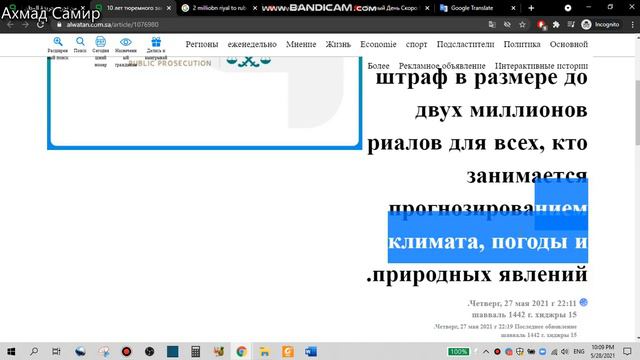This screenshot has height=360, width=640.
Task: Open Task View on the taskbar
Action: pos(56,351)
